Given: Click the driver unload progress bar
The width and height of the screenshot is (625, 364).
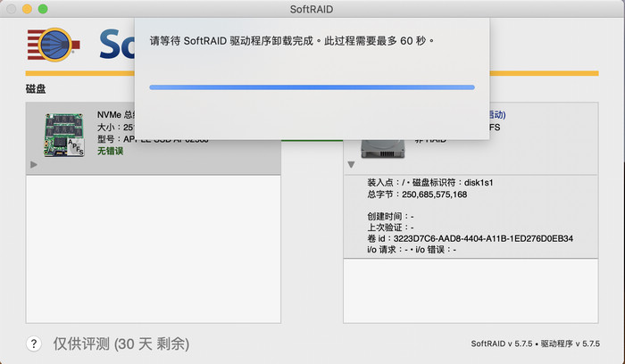Looking at the screenshot, I should coord(312,87).
